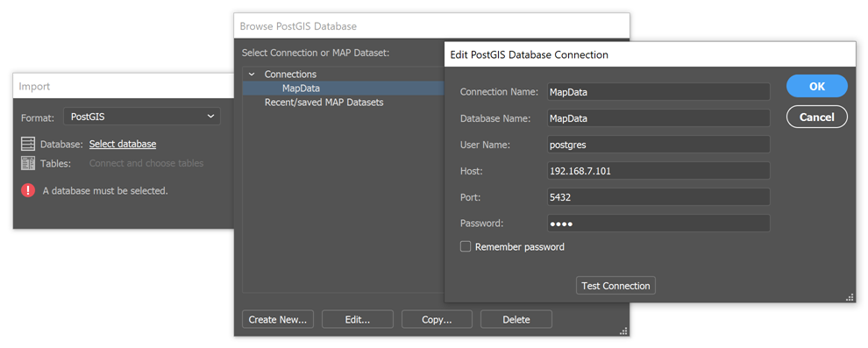Click the Delete connection button

[x=516, y=319]
